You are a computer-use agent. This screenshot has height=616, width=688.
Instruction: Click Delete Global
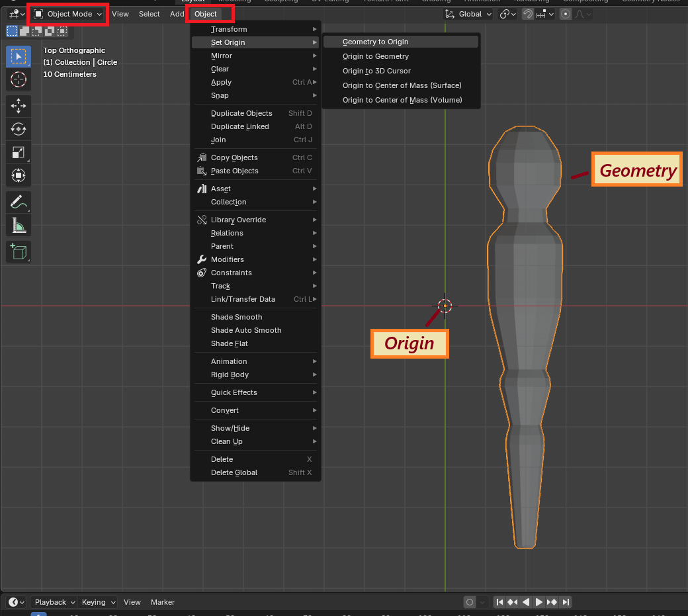click(x=255, y=472)
